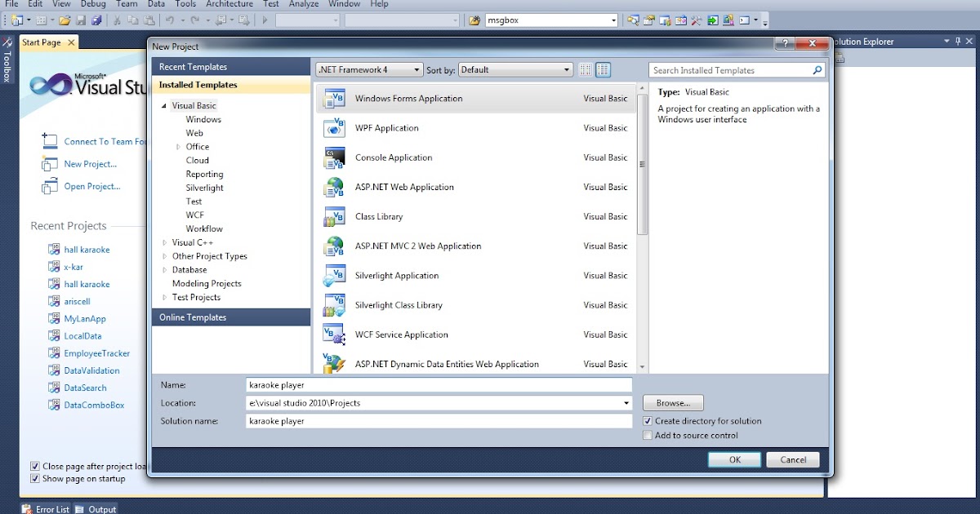The width and height of the screenshot is (980, 514).
Task: Open Extension Manager from the toolbar
Action: (x=728, y=20)
